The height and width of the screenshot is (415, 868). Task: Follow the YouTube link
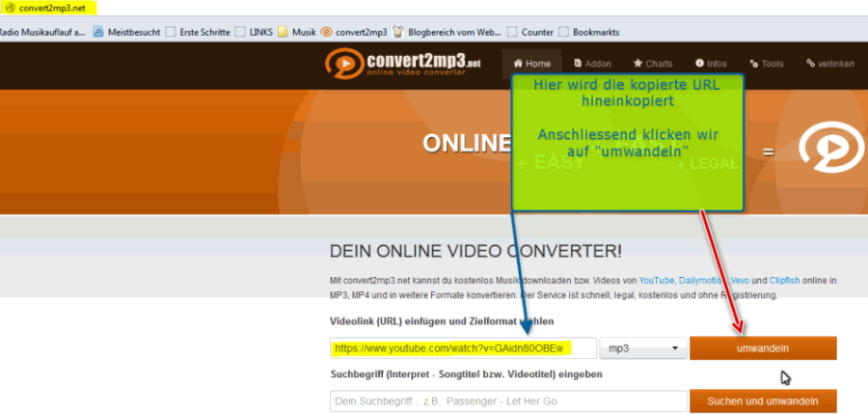click(x=657, y=280)
